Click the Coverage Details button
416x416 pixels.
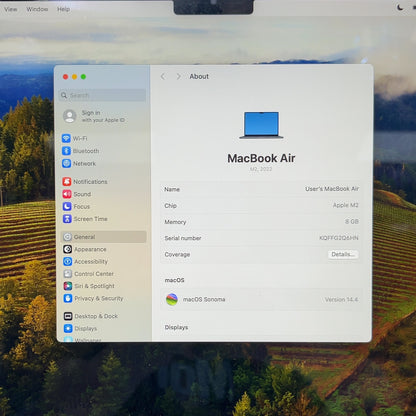343,254
